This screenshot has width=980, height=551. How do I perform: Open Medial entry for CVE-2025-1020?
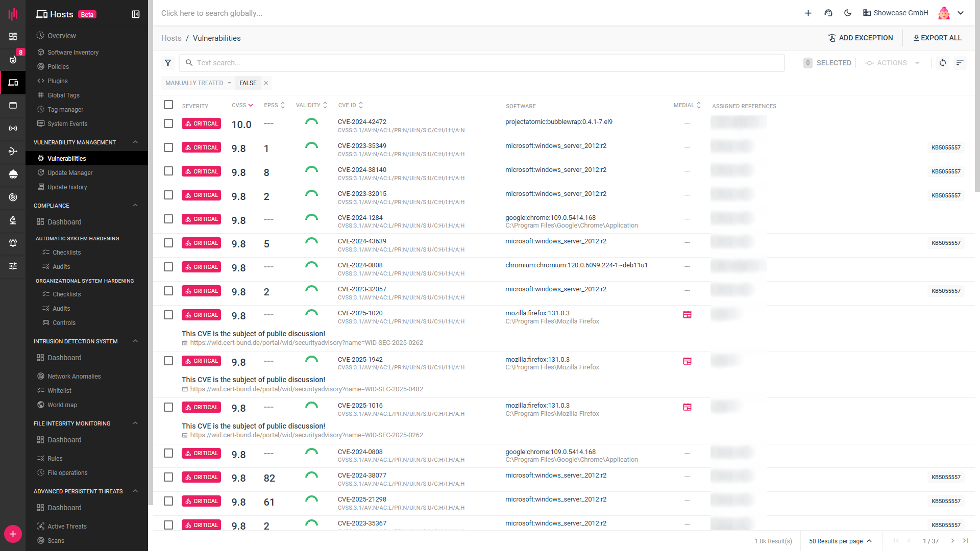(687, 315)
